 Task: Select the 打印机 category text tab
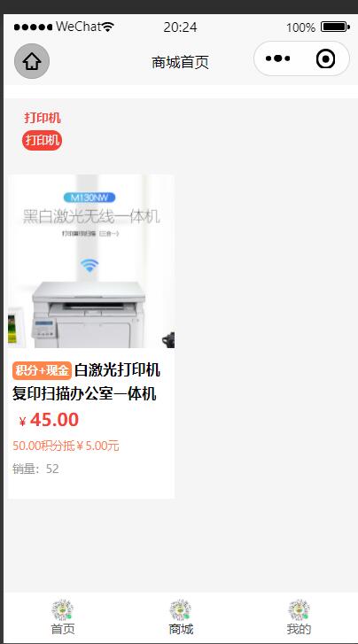pyautogui.click(x=43, y=118)
